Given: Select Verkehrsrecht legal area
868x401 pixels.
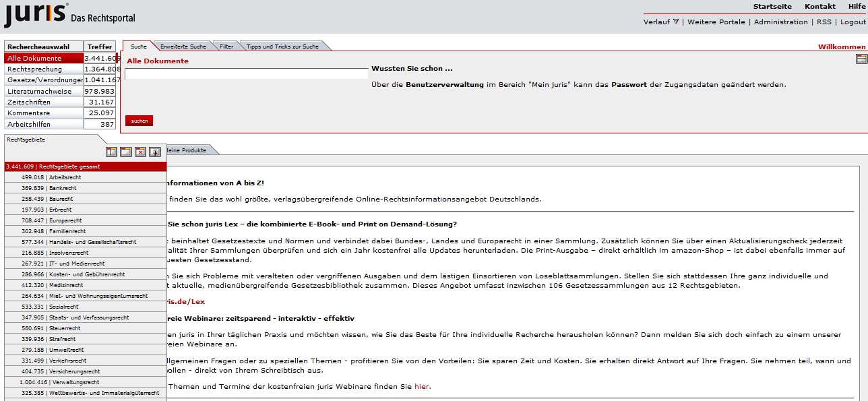Looking at the screenshot, I should [85, 361].
